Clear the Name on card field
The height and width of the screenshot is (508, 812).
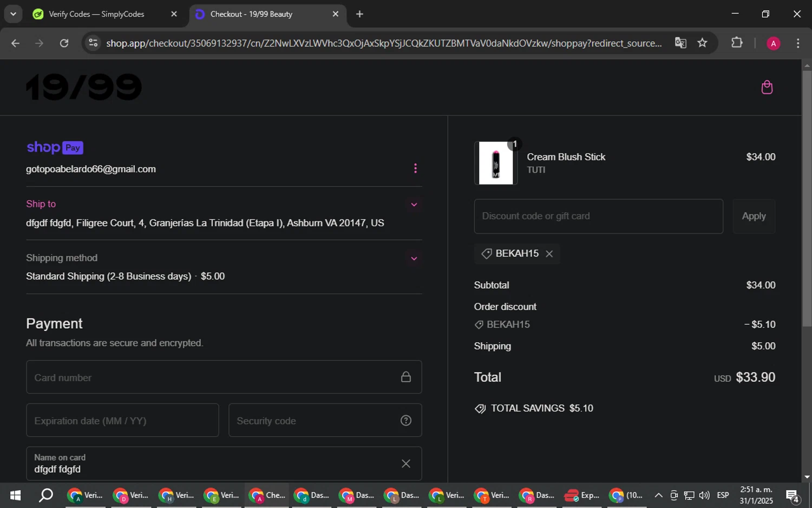(406, 464)
